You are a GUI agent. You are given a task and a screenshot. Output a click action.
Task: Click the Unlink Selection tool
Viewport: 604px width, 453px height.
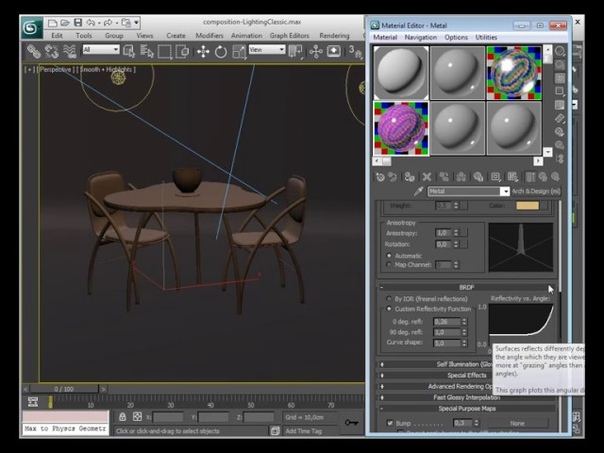(x=52, y=51)
